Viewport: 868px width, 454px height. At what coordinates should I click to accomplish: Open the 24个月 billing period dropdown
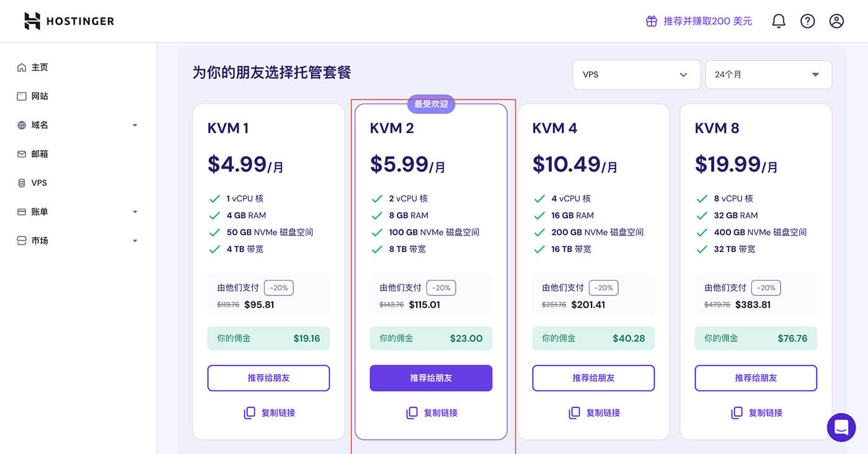(768, 74)
